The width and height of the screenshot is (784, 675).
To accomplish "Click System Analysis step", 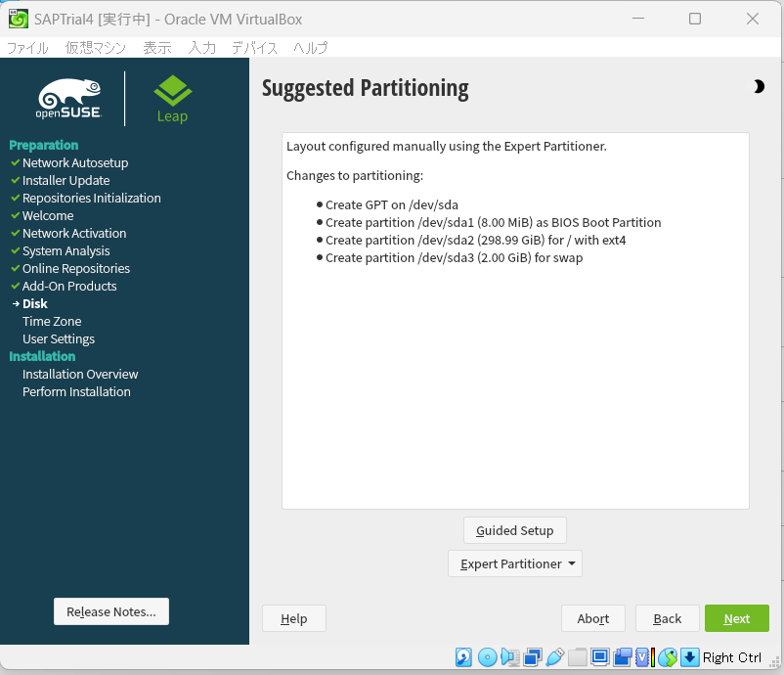I will click(66, 250).
